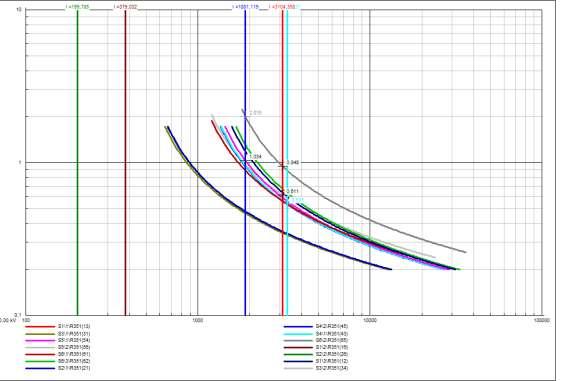Select the S1:2 R351(12) legend label
The height and width of the screenshot is (381, 563).
pos(332,361)
